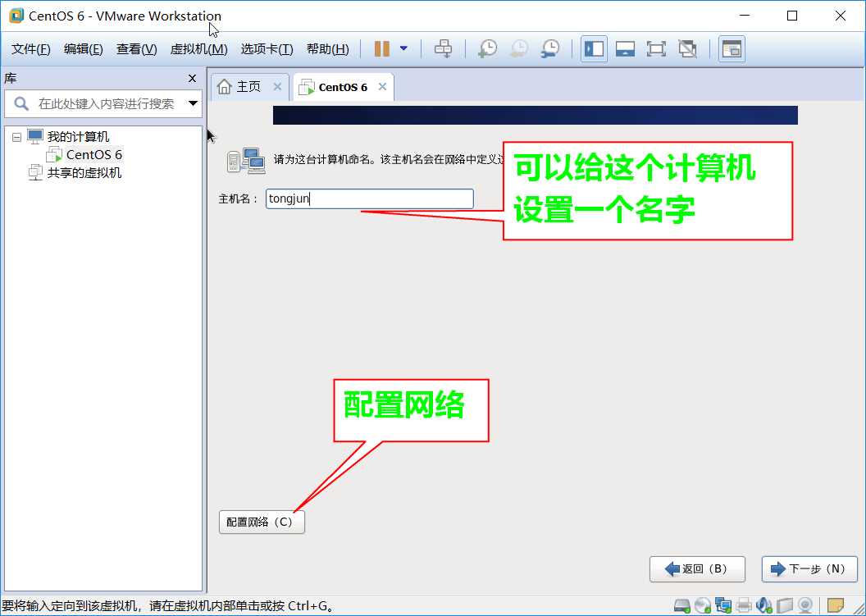This screenshot has height=616, width=866.
Task: Click the CD/DVD drive status icon
Action: (x=703, y=605)
